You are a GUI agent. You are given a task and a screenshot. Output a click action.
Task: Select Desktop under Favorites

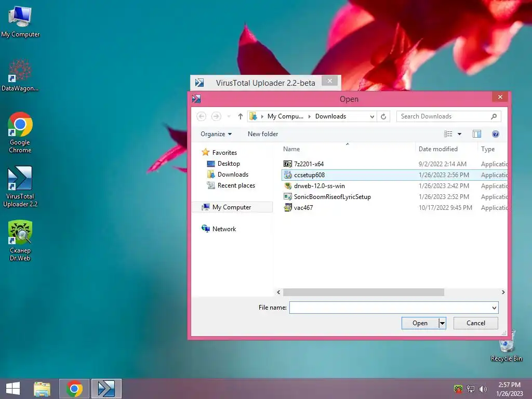pyautogui.click(x=223, y=164)
